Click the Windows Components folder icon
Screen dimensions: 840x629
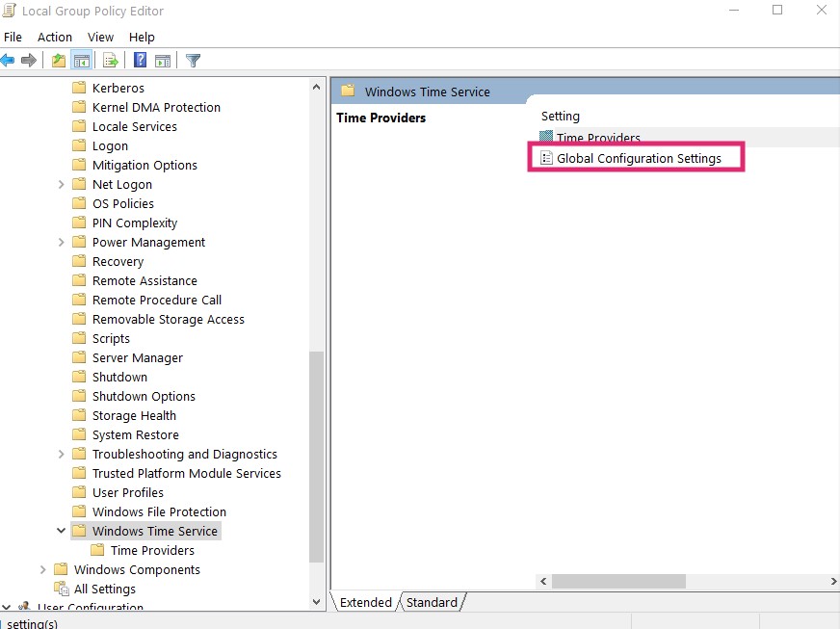[61, 569]
